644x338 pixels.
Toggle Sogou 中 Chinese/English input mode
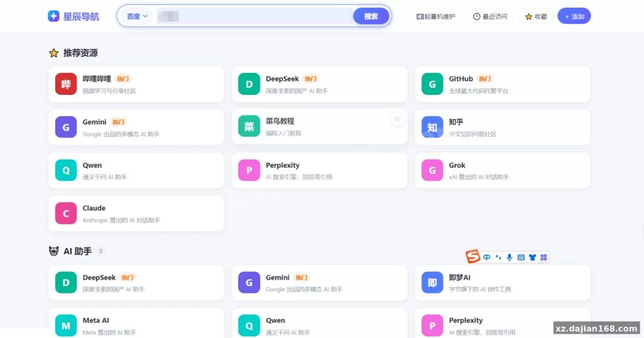(x=487, y=257)
